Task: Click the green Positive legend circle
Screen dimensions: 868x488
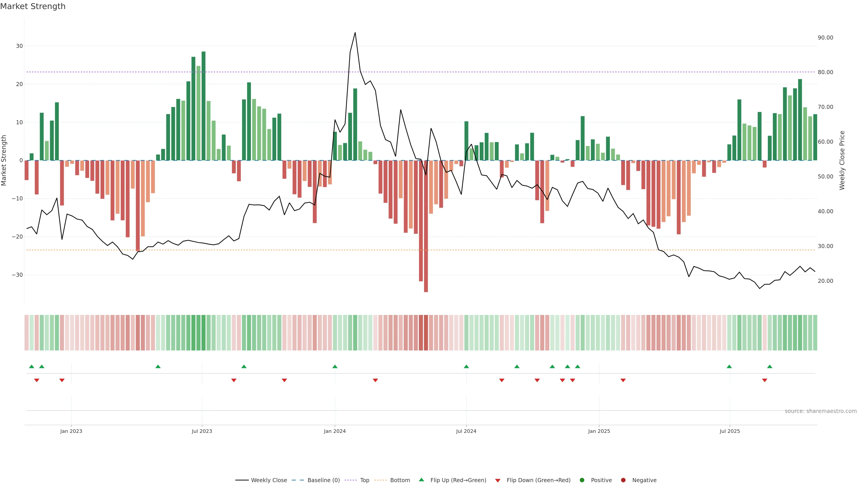Action: tap(582, 480)
